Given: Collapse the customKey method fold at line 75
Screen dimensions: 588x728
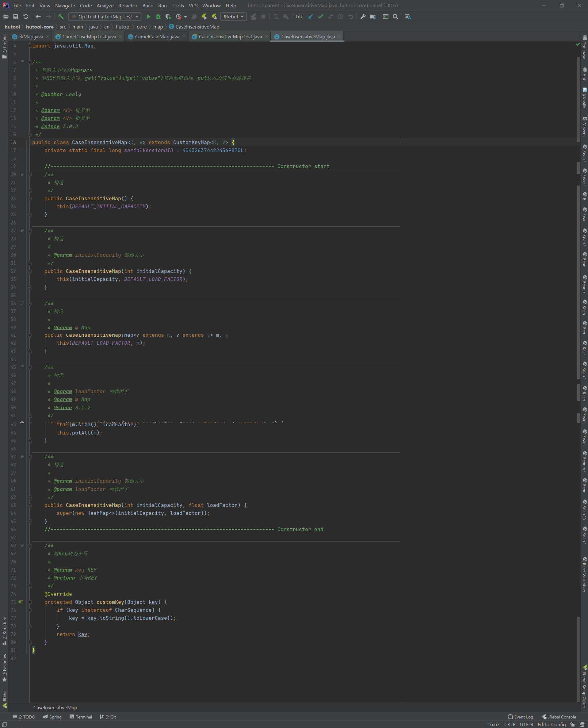Looking at the screenshot, I should click(29, 602).
